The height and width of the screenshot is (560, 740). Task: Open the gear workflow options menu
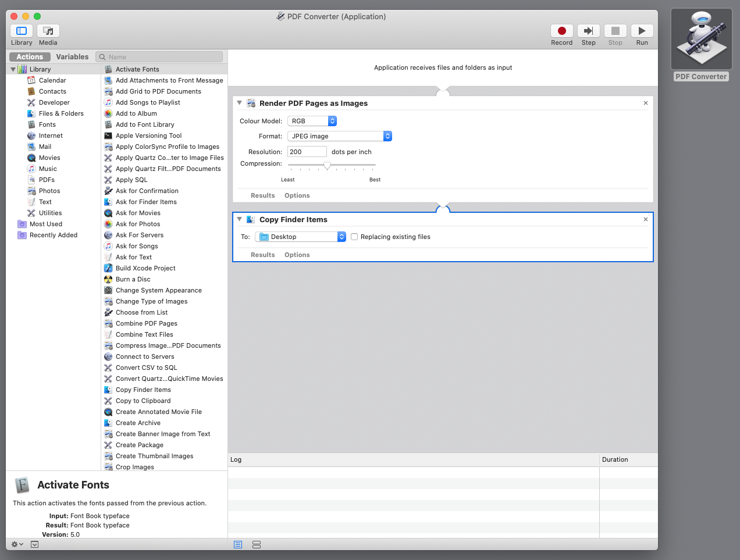(x=13, y=544)
